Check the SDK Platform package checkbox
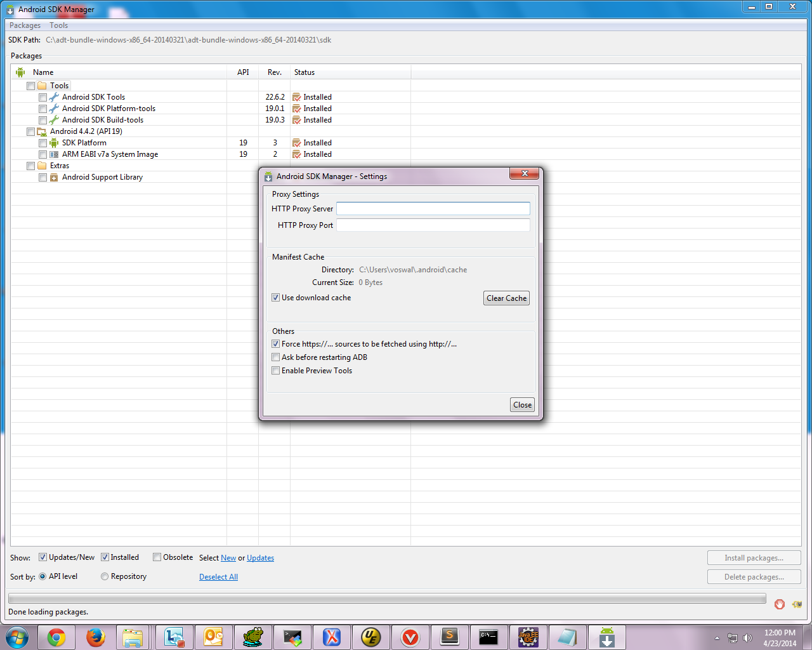This screenshot has height=650, width=812. pos(43,143)
